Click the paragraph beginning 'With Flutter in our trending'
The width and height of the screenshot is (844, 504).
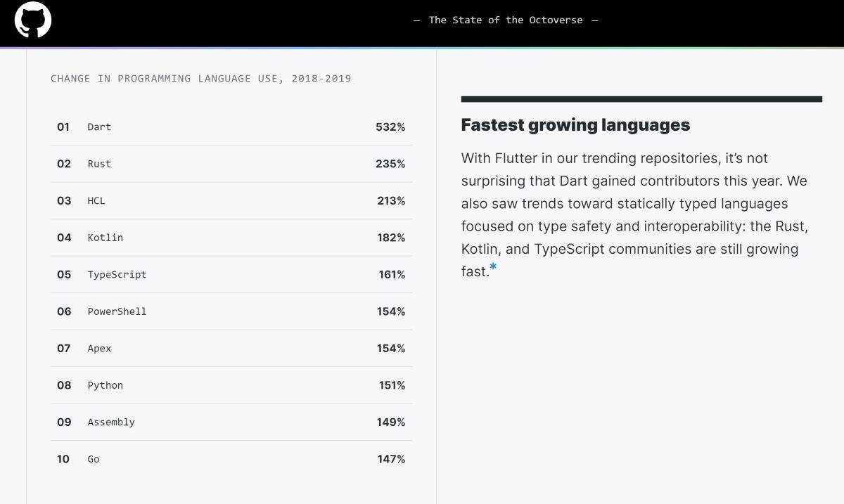(634, 214)
